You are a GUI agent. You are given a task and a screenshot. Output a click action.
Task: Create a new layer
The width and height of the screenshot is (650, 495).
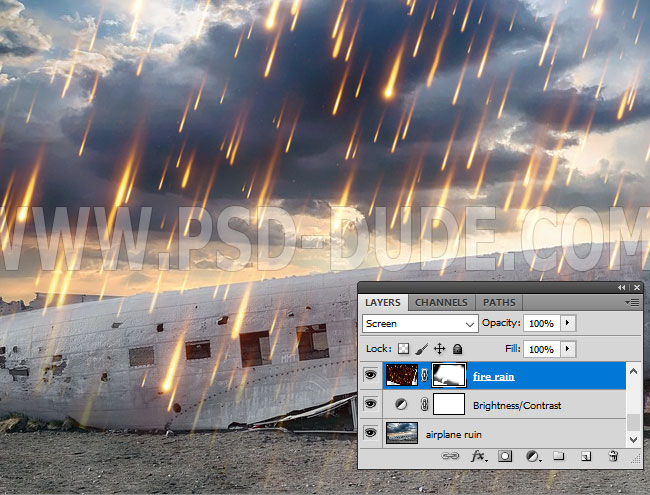coord(586,456)
